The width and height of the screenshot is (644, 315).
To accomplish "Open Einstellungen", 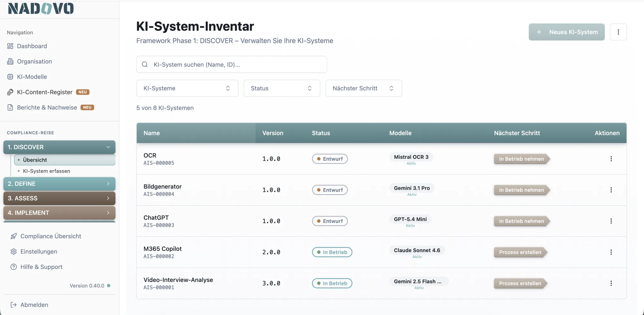I will (39, 252).
